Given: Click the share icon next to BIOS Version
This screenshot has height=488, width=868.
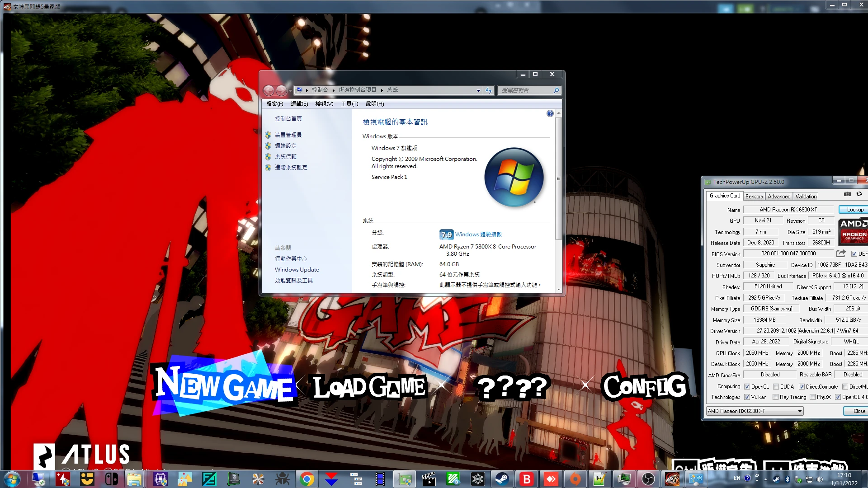Looking at the screenshot, I should pyautogui.click(x=842, y=253).
